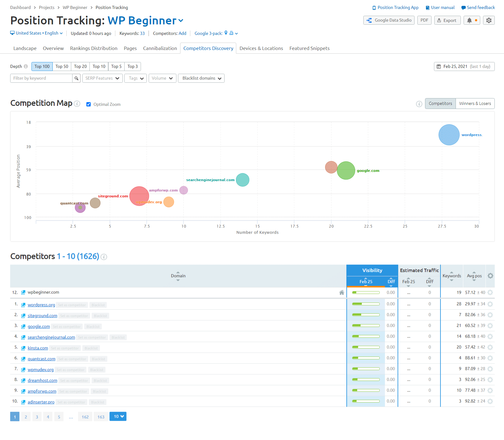The image size is (504, 440).
Task: Switch map to Competitors view
Action: 440,104
